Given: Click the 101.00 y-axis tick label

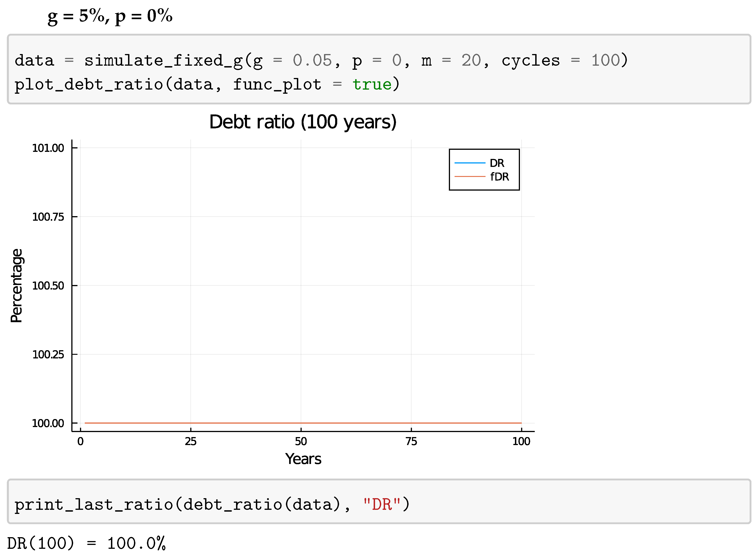Looking at the screenshot, I should click(x=48, y=148).
